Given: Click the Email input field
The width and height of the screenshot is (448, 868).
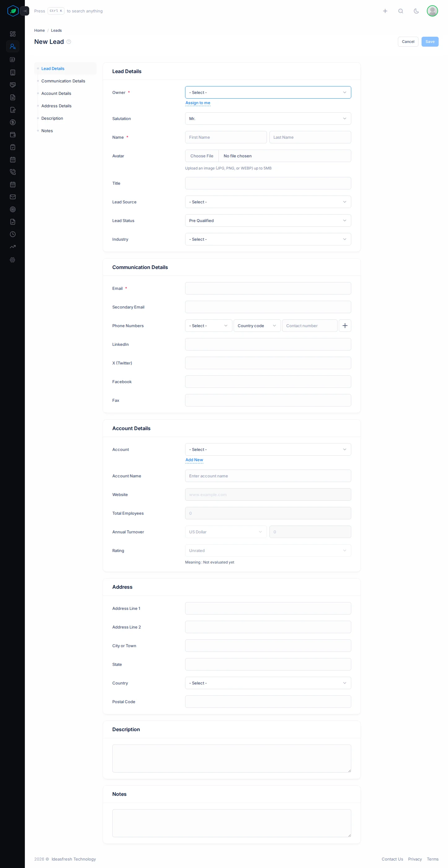Looking at the screenshot, I should pyautogui.click(x=268, y=288).
